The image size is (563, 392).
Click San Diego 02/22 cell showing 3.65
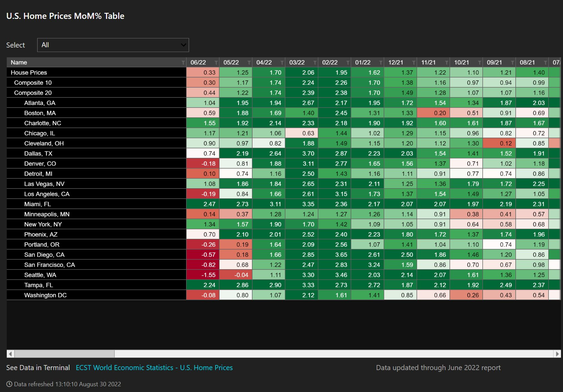pos(335,255)
